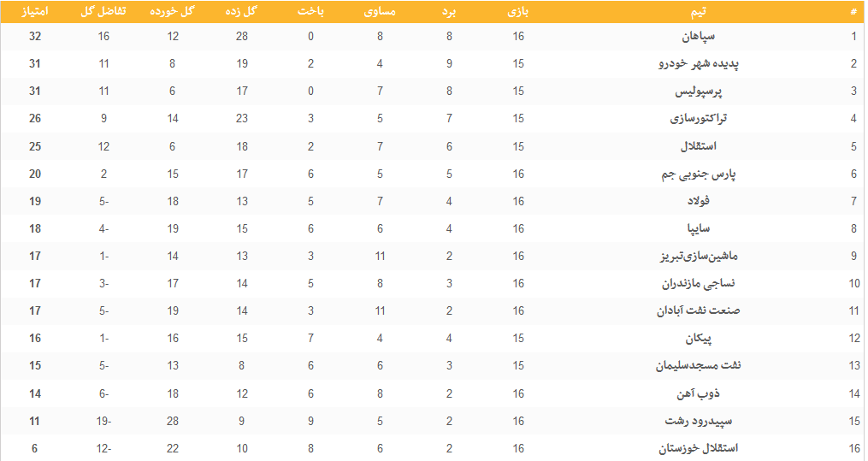Open the ماشین‌سازی تبریز team link
This screenshot has height=461, width=868.
tap(698, 256)
